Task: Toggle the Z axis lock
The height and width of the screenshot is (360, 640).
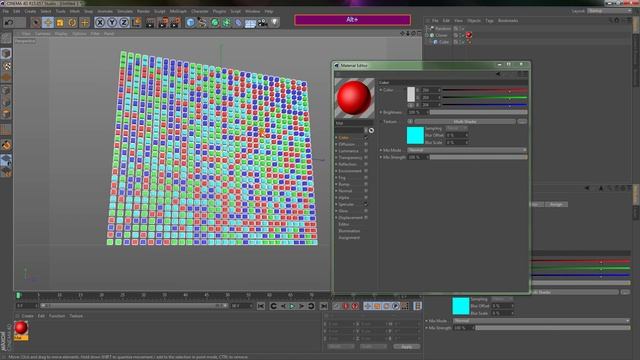Action: click(124, 22)
